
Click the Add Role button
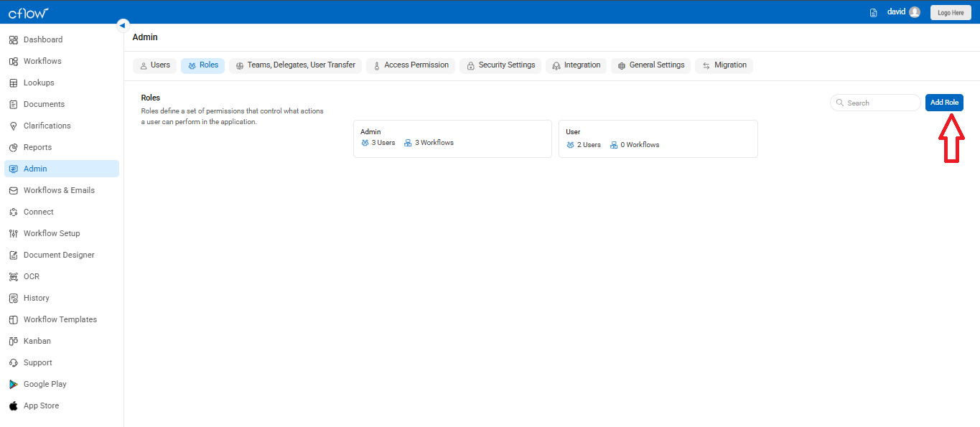point(944,103)
